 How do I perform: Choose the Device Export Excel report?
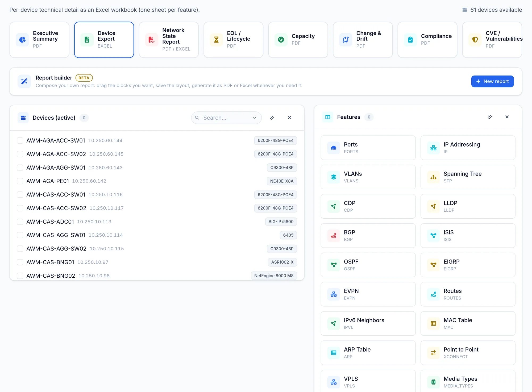[x=104, y=40]
